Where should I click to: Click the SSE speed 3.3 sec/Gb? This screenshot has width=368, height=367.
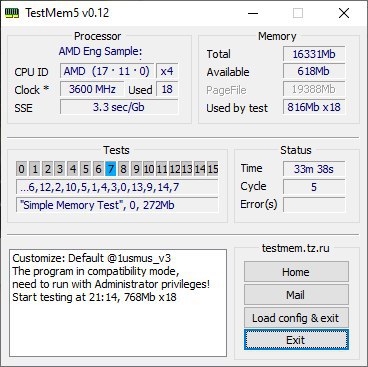pos(119,107)
